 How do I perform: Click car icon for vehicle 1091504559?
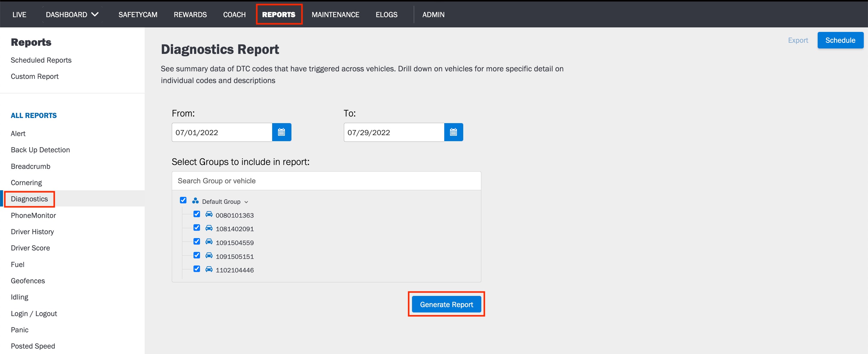209,242
